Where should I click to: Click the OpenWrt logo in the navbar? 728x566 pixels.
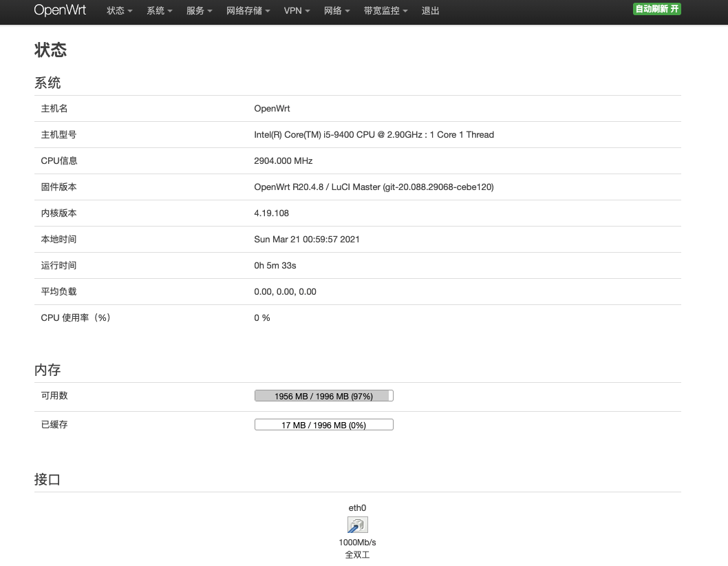[x=61, y=10]
